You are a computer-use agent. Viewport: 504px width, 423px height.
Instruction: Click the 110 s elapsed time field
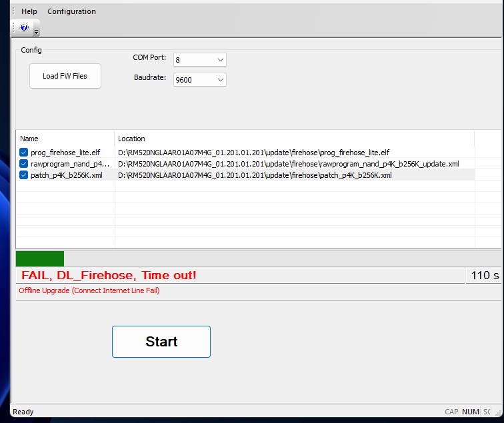[485, 276]
